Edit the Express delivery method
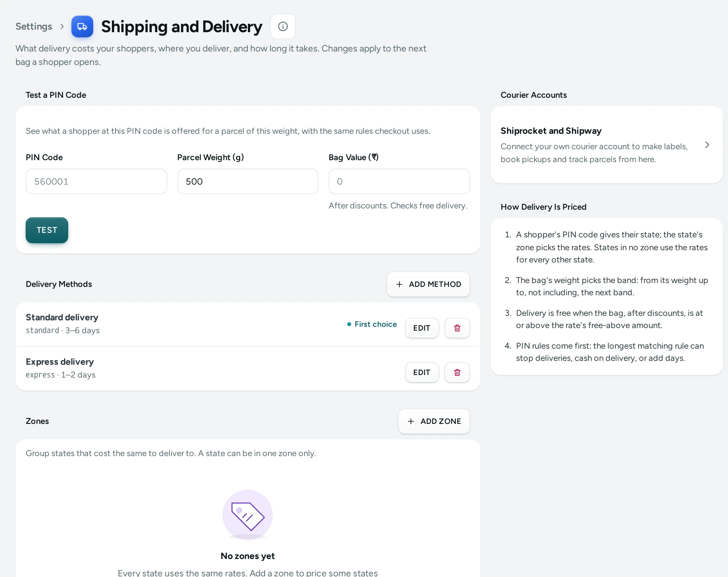728x577 pixels. tap(422, 372)
